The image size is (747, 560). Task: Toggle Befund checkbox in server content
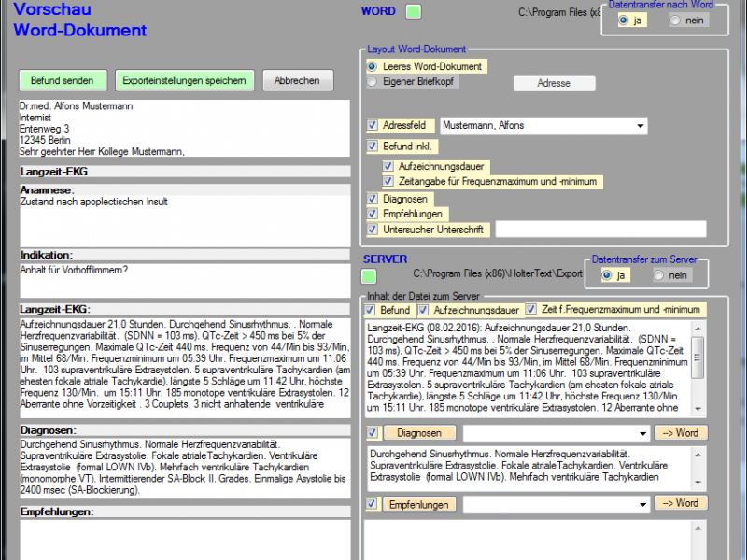370,310
